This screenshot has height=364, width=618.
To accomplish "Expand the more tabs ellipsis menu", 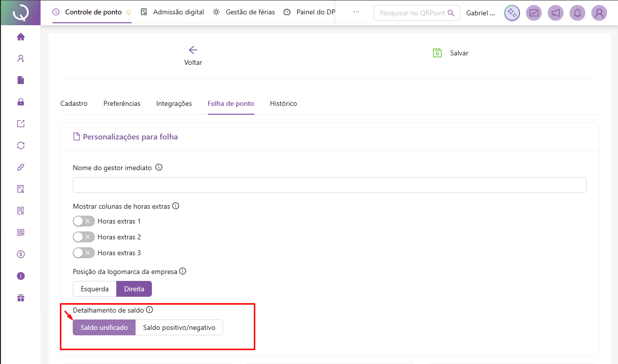I will pos(356,12).
